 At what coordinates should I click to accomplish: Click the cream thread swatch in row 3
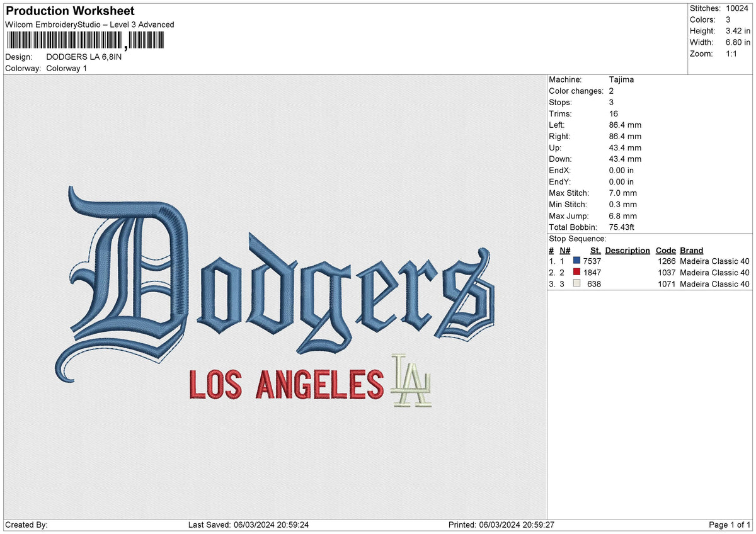tap(576, 283)
